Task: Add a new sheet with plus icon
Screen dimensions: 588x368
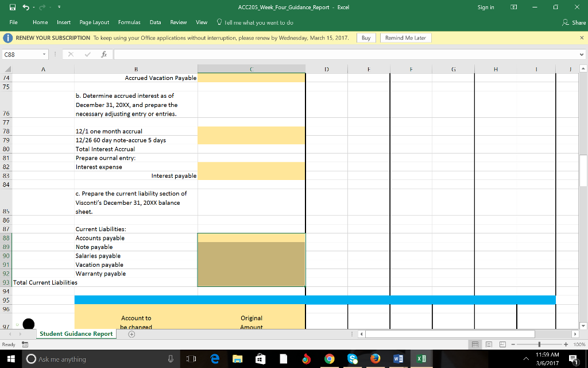Action: [x=131, y=333]
